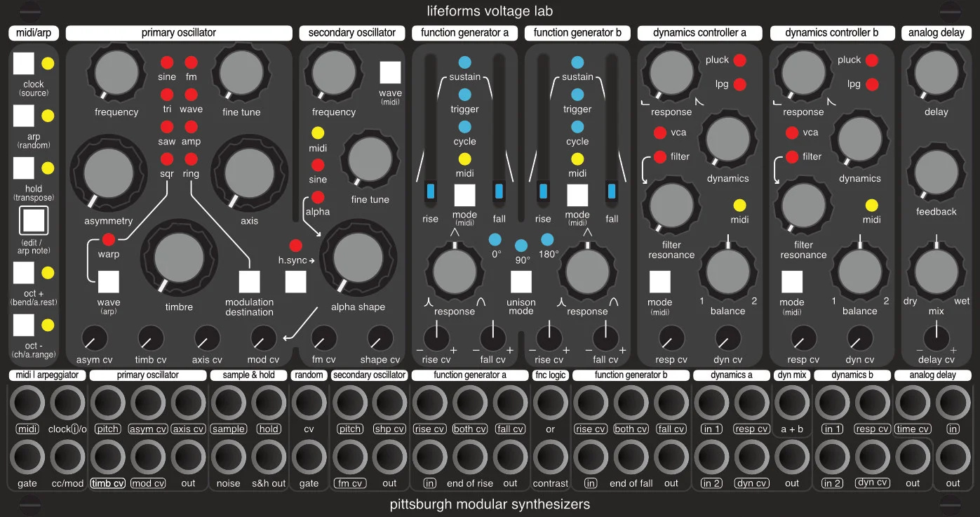Click dynamics controller b dynamics knob
The image size is (980, 517).
pos(860,141)
